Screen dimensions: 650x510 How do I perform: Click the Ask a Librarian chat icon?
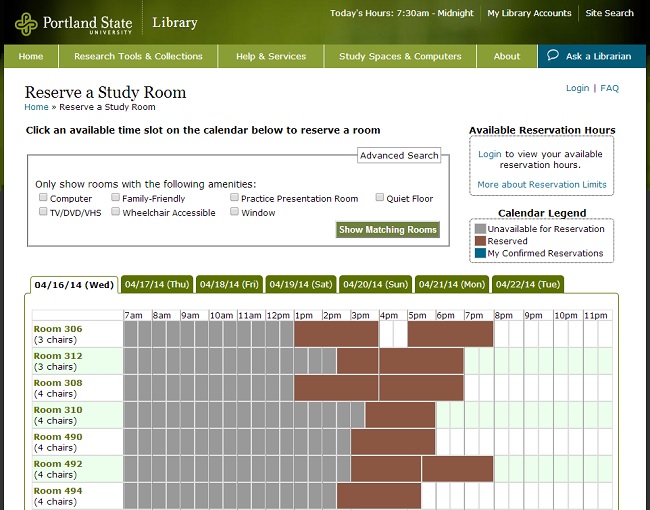click(553, 56)
